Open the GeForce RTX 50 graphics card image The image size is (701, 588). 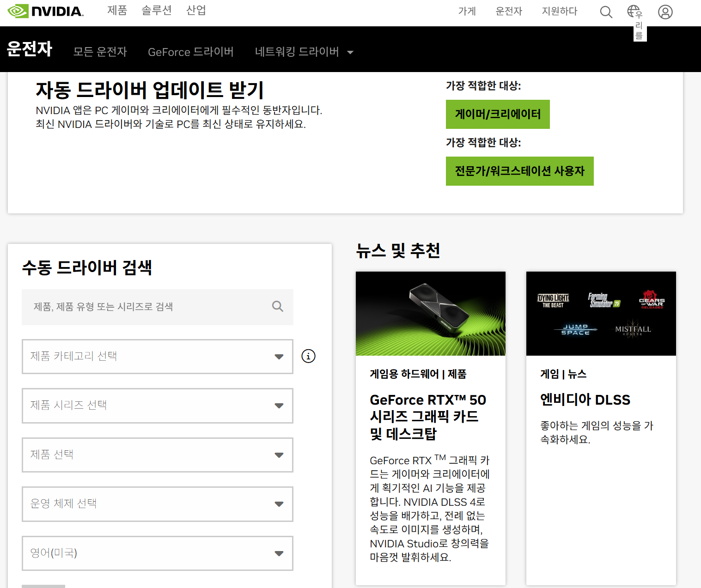(x=431, y=314)
